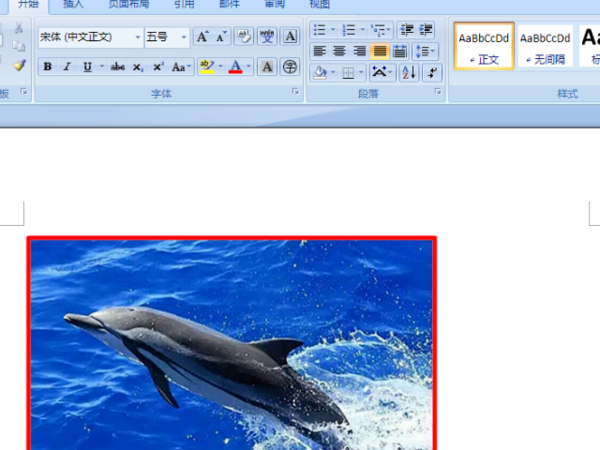Open paragraph shading dropdown arrow
The image size is (600, 450).
tap(333, 72)
